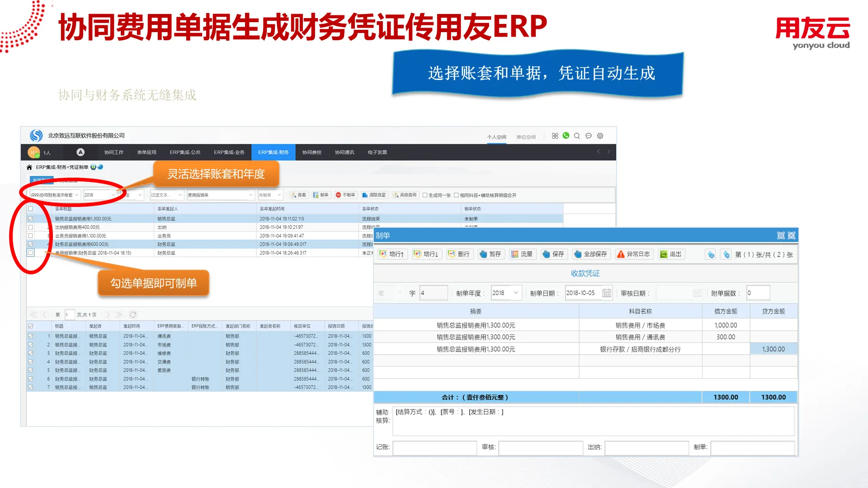Click the 查看 view toolbar button
This screenshot has width=868, height=488.
[298, 195]
